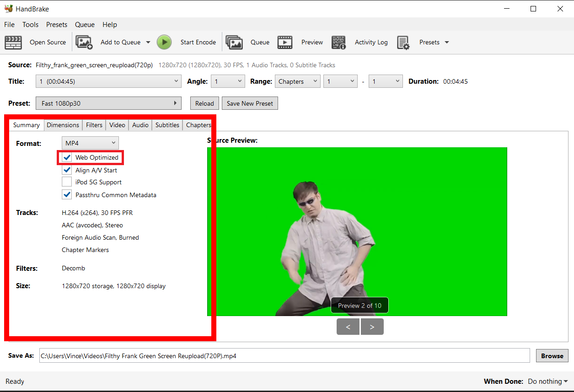Open a source file via Open Source icon
This screenshot has height=392, width=574.
pyautogui.click(x=13, y=42)
